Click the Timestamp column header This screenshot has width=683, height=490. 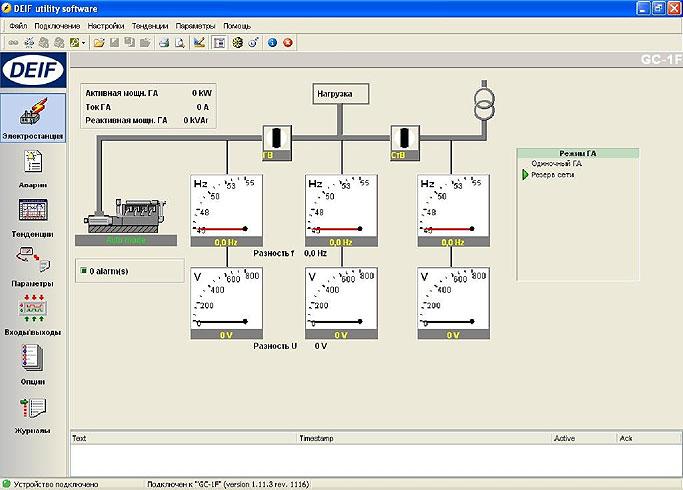(424, 438)
